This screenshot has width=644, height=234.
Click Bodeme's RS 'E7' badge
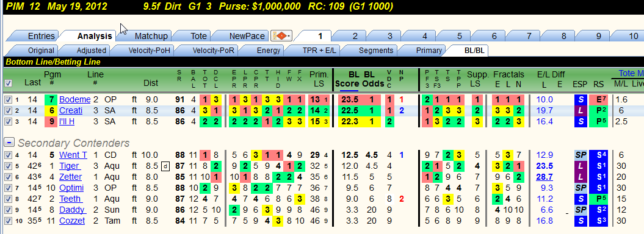tap(599, 99)
